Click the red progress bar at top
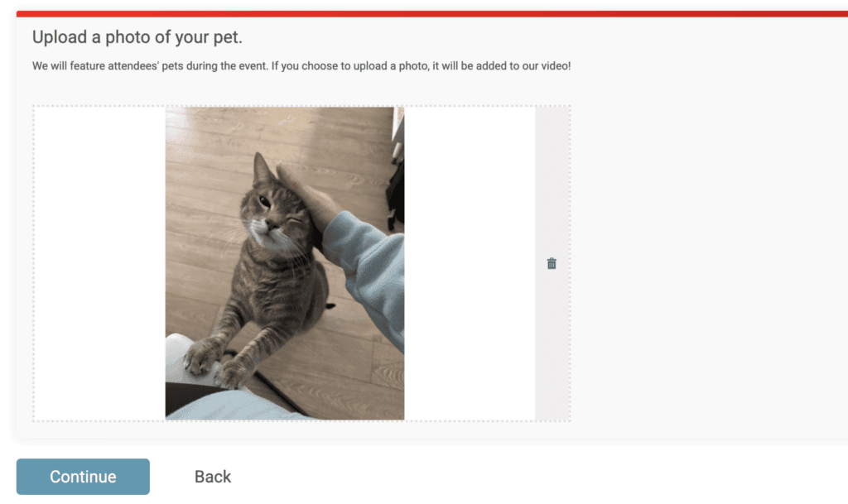Screen dimensions: 848x504 432,13
